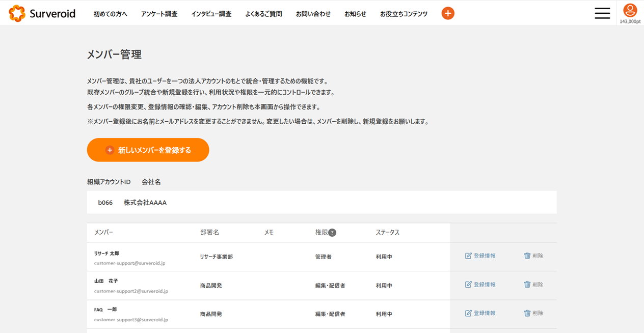Open the アンケート調査 menu
644x333 pixels.
click(159, 14)
